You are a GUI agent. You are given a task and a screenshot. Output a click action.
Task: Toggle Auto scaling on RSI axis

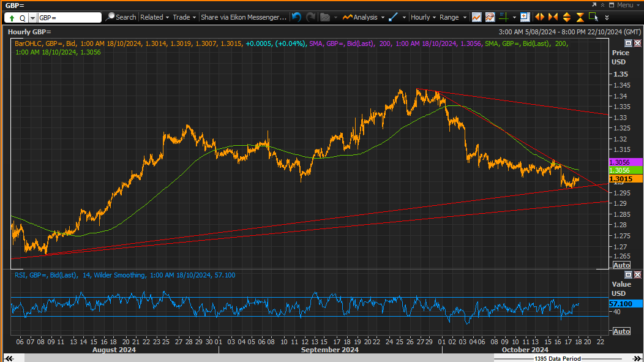click(621, 331)
